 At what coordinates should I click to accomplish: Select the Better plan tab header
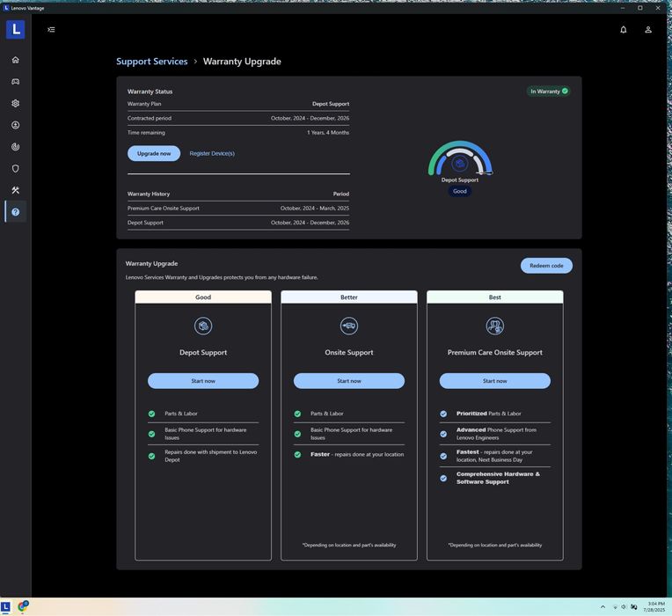pyautogui.click(x=349, y=297)
